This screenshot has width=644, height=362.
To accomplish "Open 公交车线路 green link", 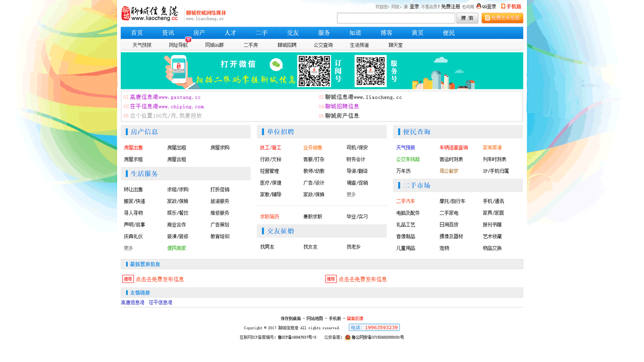I will pos(408,159).
